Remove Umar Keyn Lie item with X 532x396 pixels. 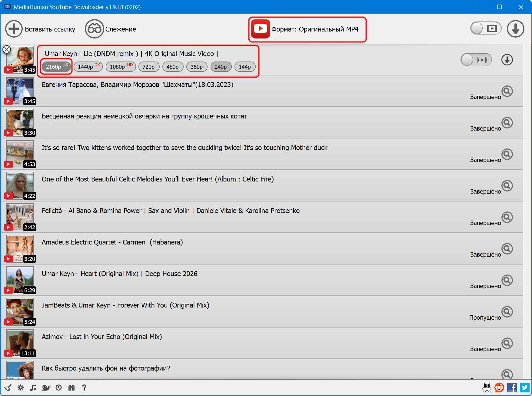tap(7, 49)
